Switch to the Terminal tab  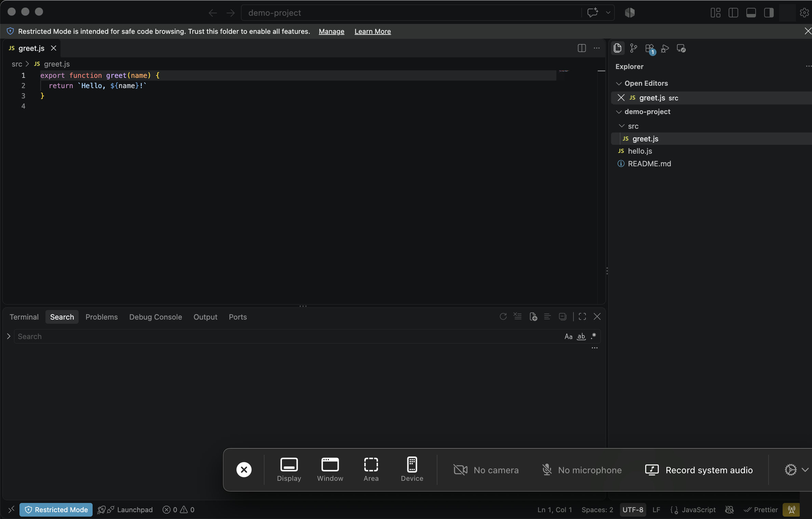click(24, 317)
